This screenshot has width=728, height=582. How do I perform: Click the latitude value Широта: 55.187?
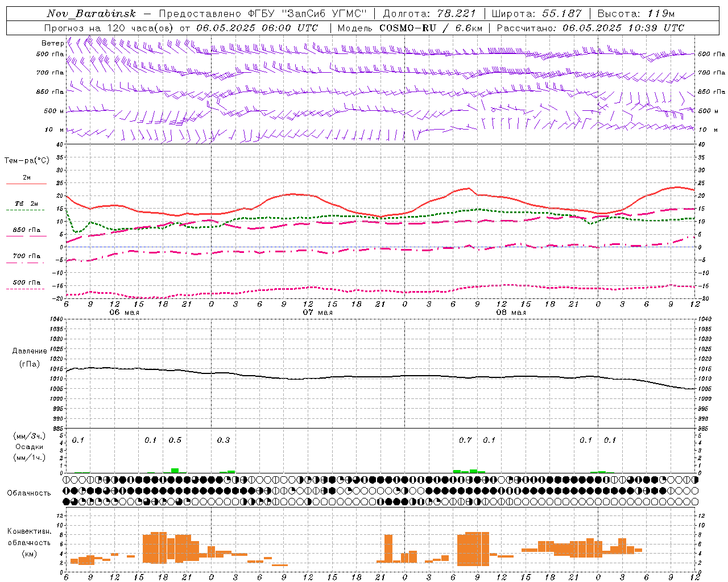536,14
